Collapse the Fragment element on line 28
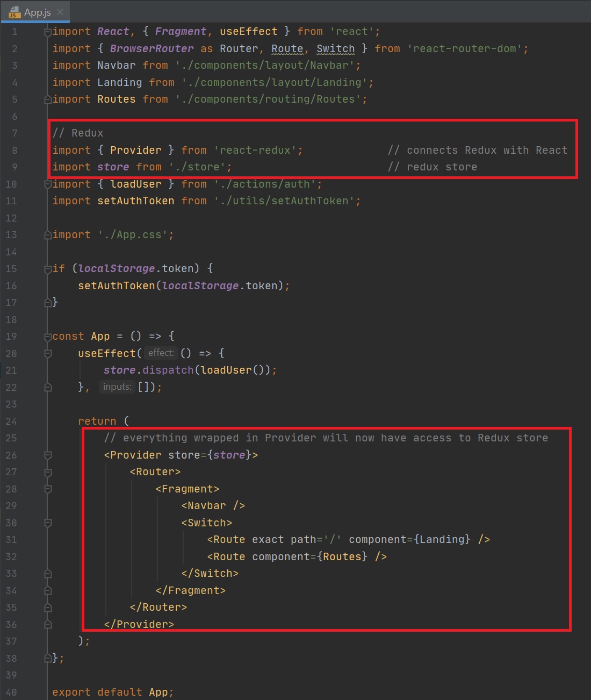 [48, 489]
